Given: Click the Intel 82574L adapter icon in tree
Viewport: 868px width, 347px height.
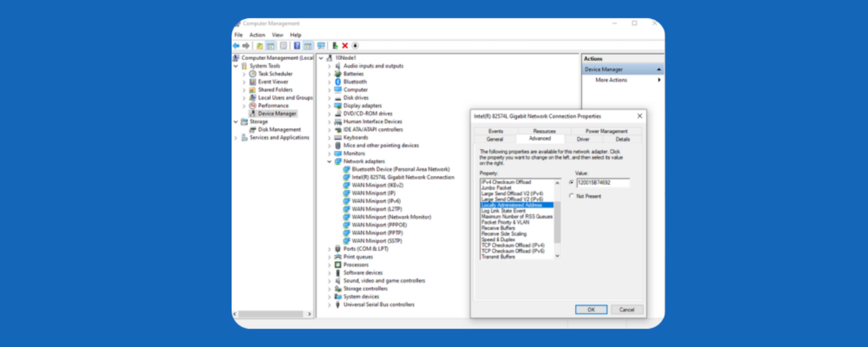Looking at the screenshot, I should [x=347, y=177].
